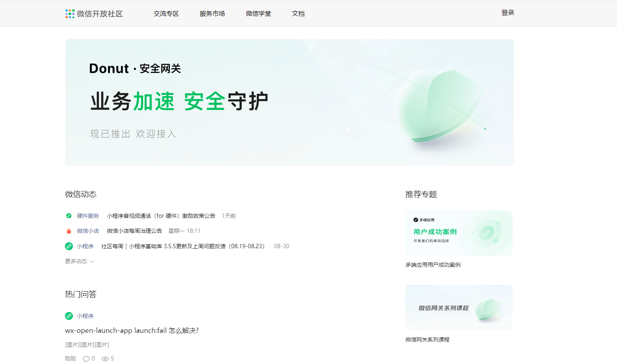Click the 08-30 date text
This screenshot has height=364, width=617.
[282, 246]
